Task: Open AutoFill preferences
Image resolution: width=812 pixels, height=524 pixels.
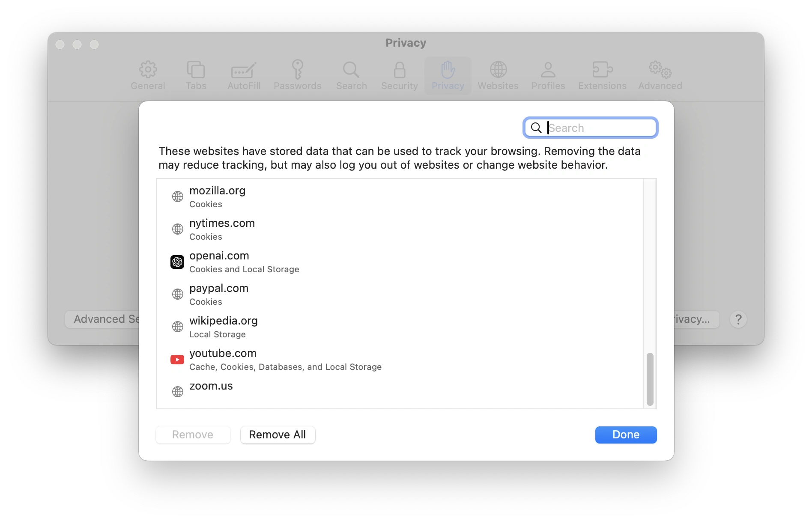Action: [243, 75]
